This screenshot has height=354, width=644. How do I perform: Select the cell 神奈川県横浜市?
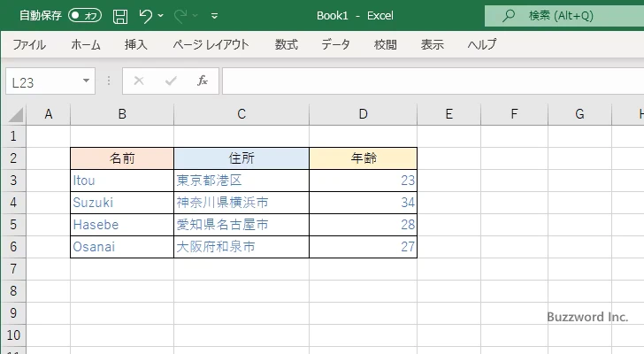pos(241,203)
